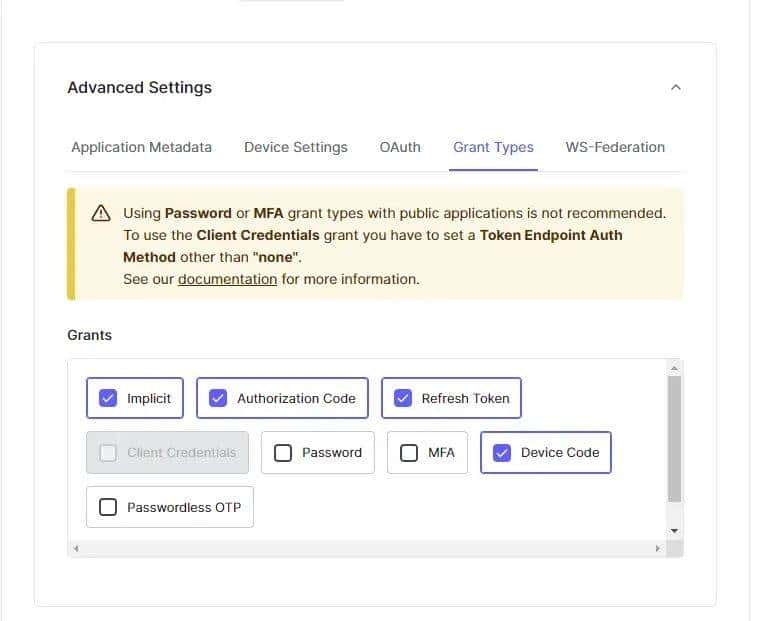Click the grants list scroll down arrow
The height and width of the screenshot is (621, 765).
[x=675, y=530]
